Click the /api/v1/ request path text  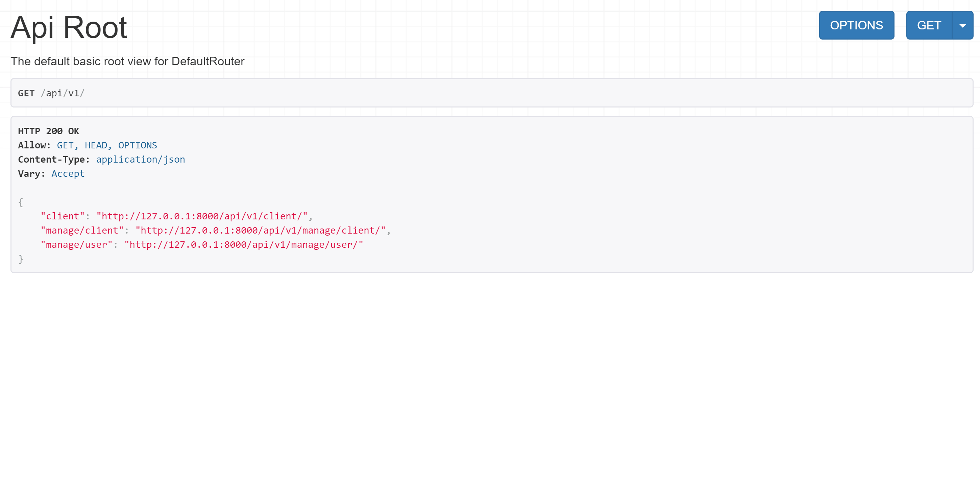coord(63,93)
